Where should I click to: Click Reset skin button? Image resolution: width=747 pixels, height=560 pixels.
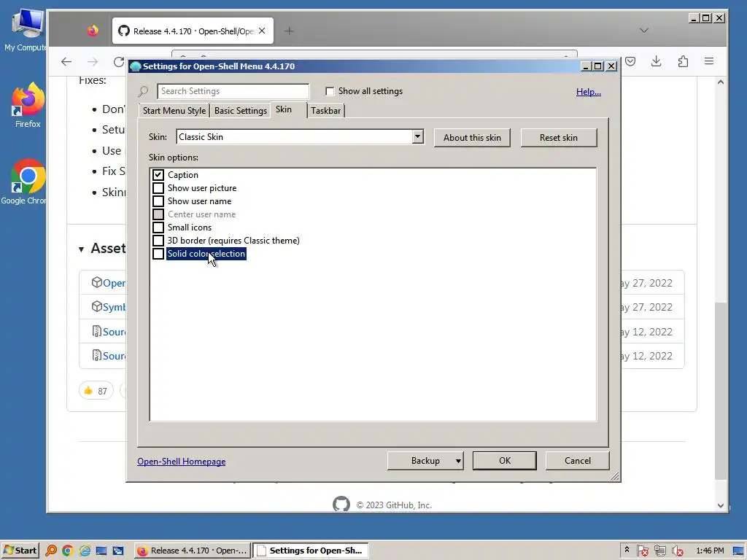(558, 138)
